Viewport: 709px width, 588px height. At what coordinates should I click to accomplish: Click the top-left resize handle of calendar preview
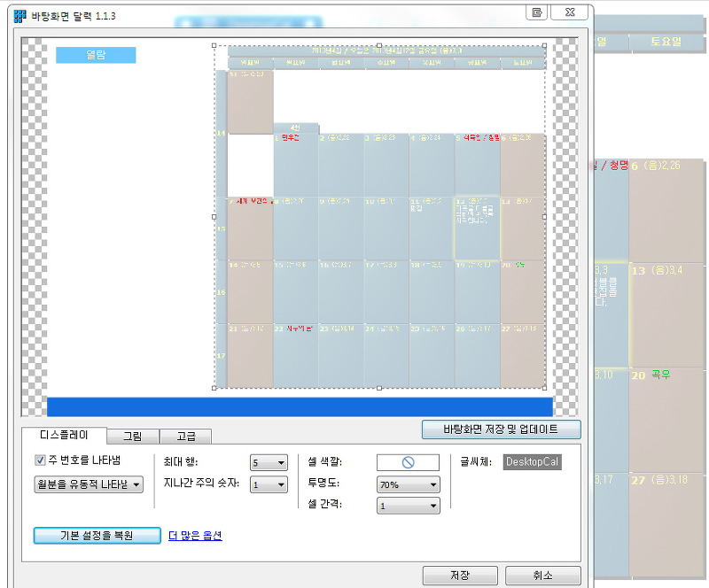214,46
